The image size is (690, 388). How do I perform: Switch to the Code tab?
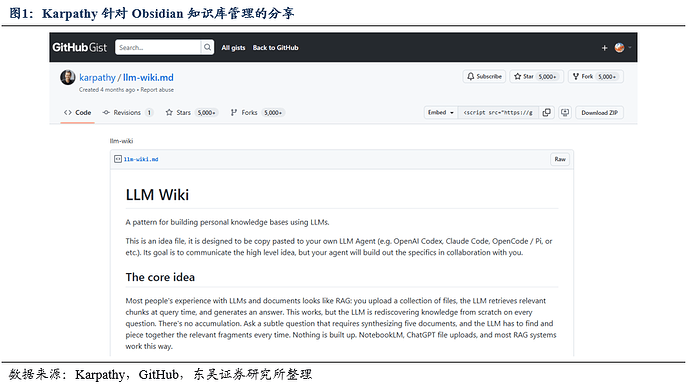[x=77, y=113]
